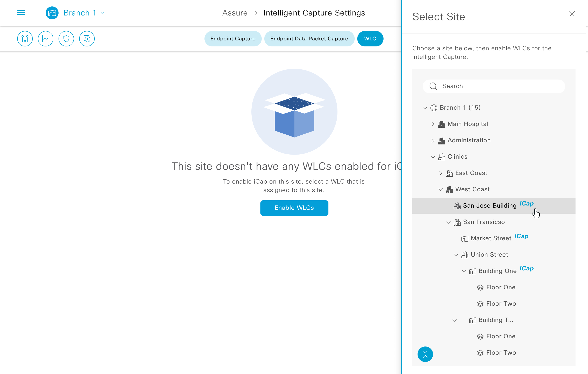Focus the site Search field
This screenshot has height=374, width=588.
494,86
